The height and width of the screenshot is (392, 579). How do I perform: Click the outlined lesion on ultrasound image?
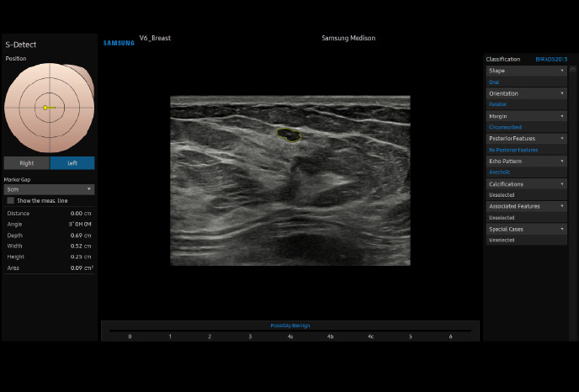(x=289, y=134)
